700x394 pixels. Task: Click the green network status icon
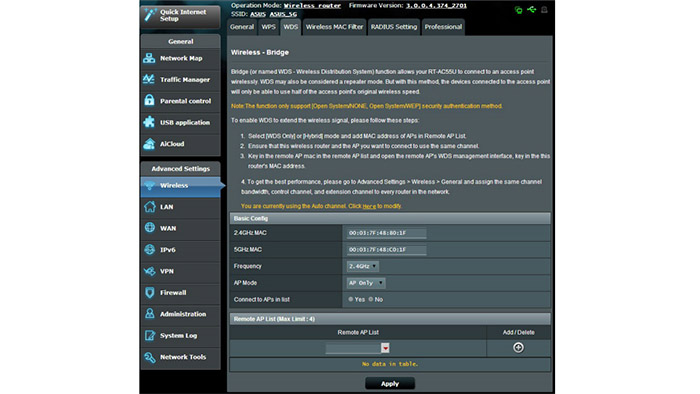518,9
